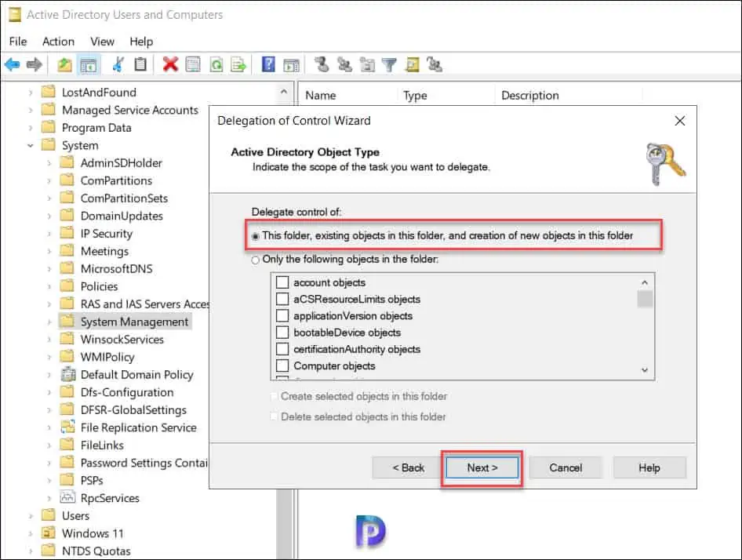Click the Next button in wizard
The image size is (742, 560).
coord(482,467)
